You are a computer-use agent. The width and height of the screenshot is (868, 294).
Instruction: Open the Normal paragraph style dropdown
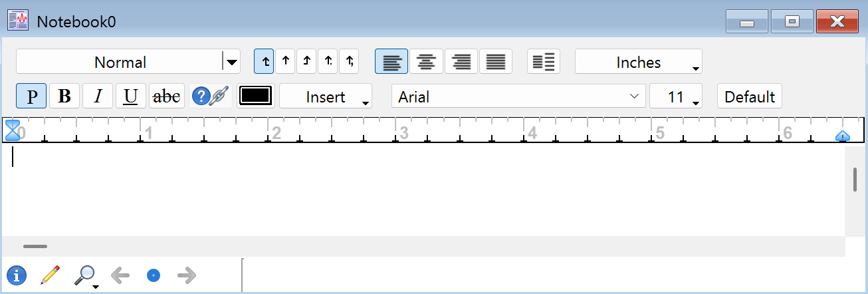pos(231,63)
